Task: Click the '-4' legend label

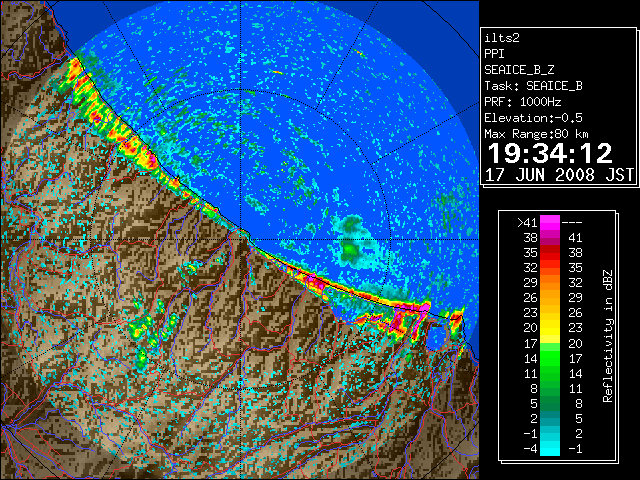Action: [530, 449]
